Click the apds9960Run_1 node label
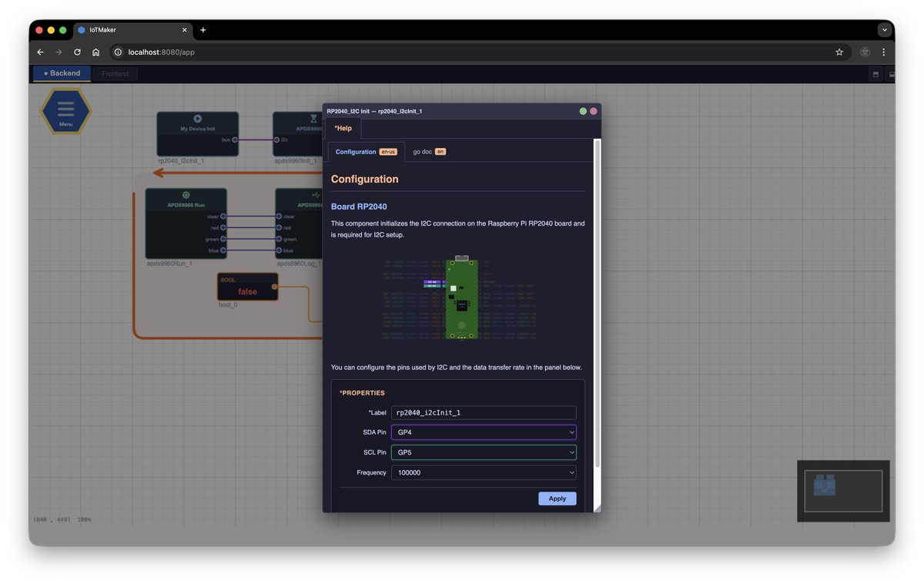924x584 pixels. pos(169,263)
